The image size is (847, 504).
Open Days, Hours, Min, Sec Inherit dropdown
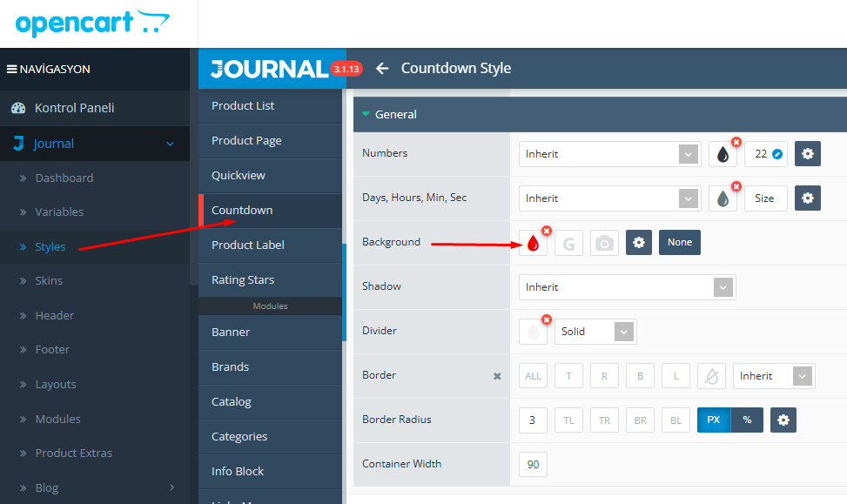click(610, 198)
